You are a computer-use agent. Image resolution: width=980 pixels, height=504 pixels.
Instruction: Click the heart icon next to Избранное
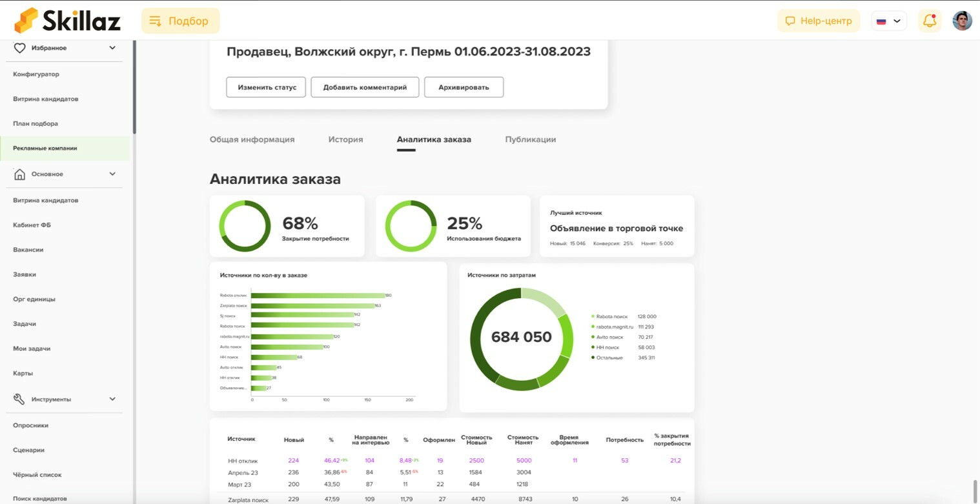click(x=19, y=47)
